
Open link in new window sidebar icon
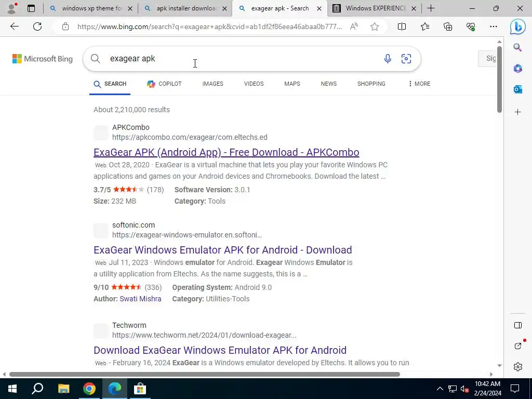click(x=518, y=345)
